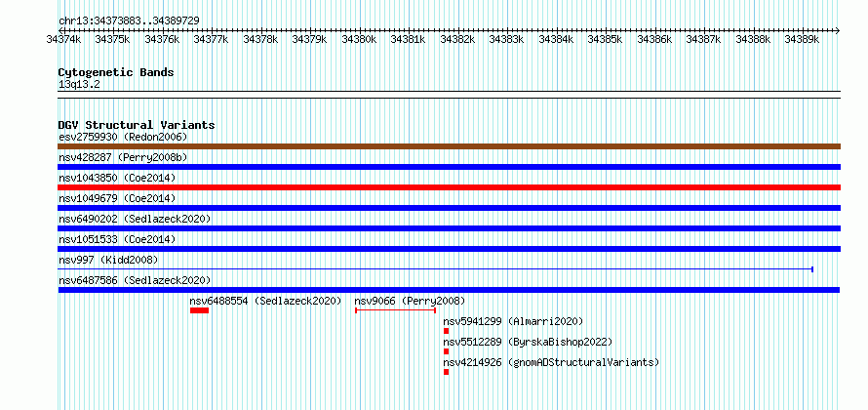Click the 34381k ruler tick label
Viewport: 868px width, 410px height.
pos(408,39)
